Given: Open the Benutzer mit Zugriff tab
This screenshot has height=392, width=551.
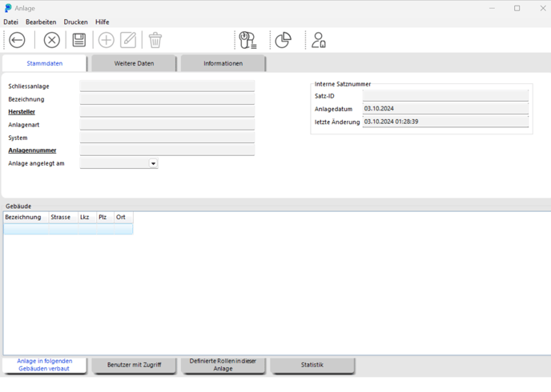Looking at the screenshot, I should pos(134,365).
